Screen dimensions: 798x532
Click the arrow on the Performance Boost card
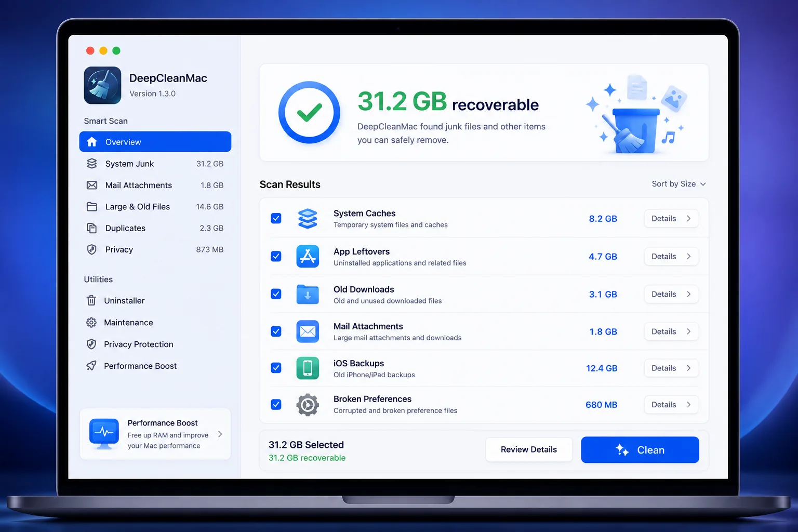[x=220, y=434]
